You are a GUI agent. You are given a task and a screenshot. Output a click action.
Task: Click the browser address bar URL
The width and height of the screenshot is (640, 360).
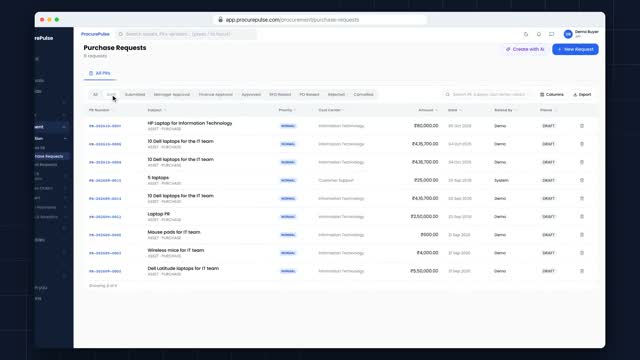pos(292,20)
